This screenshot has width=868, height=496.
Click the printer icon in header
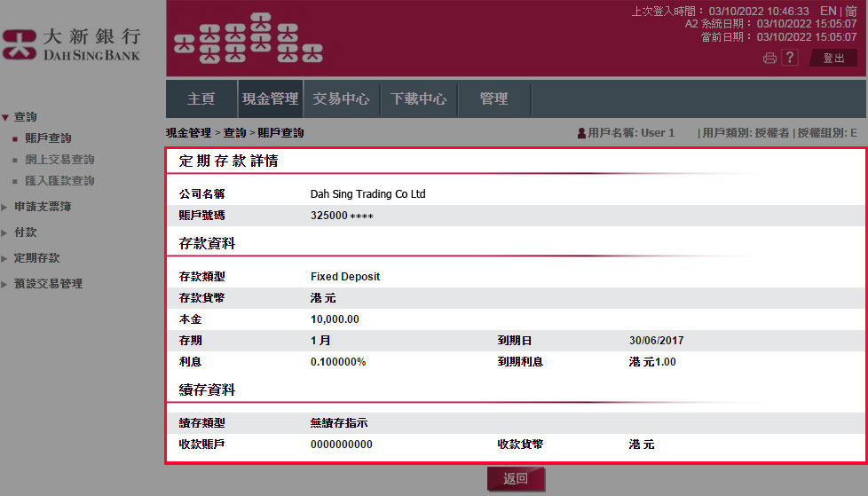pos(769,58)
